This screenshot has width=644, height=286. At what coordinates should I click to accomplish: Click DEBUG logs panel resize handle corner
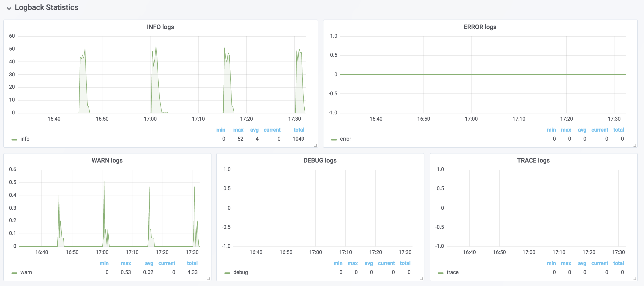(x=422, y=279)
